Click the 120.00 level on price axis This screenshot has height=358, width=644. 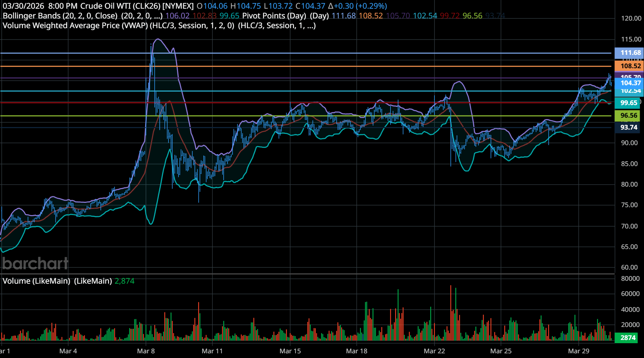point(631,18)
